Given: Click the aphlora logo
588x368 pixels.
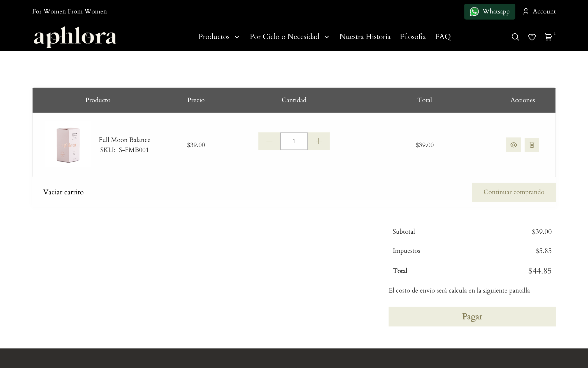Looking at the screenshot, I should point(75,37).
